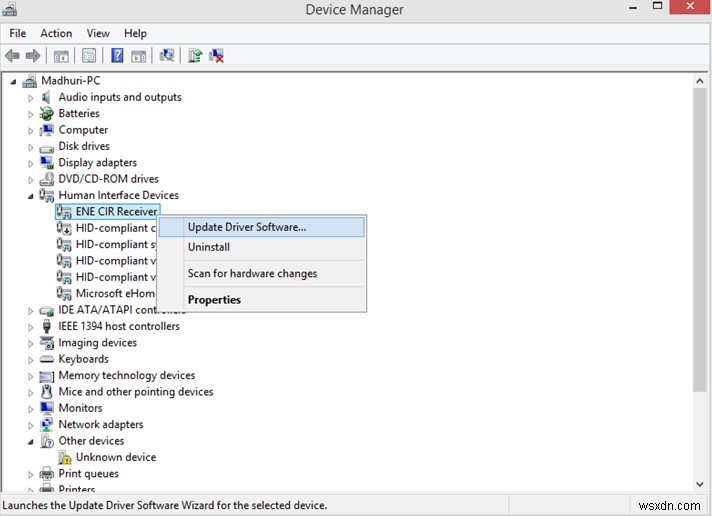Select the Computer category label
Screen dimensions: 712x516
click(83, 130)
